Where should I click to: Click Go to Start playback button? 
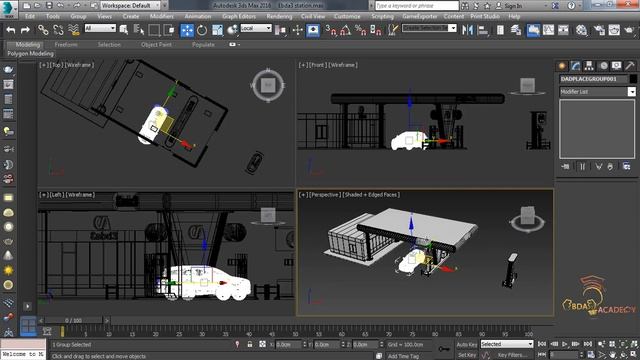[542, 344]
